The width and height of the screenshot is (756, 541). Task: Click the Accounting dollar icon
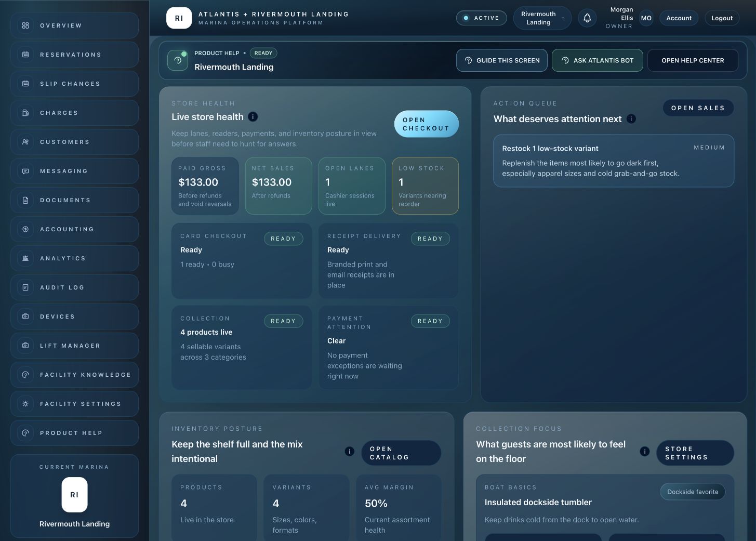coord(25,229)
